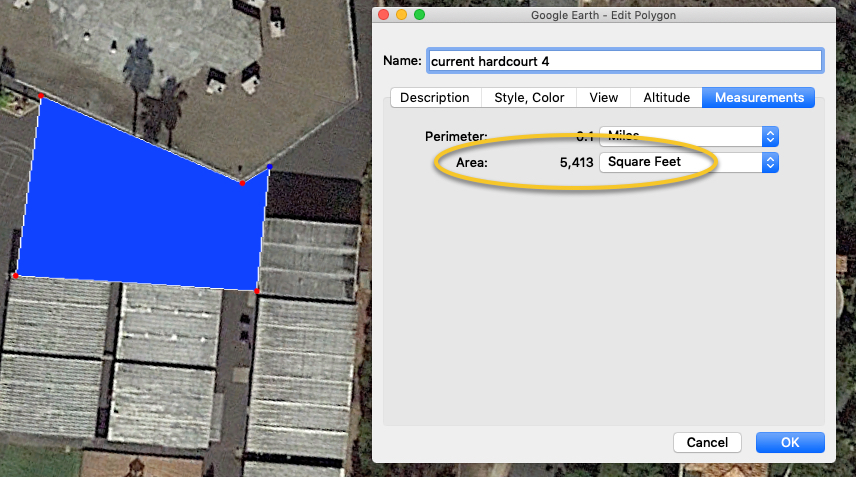Select the bottom-left red polygon vertex

tap(16, 275)
